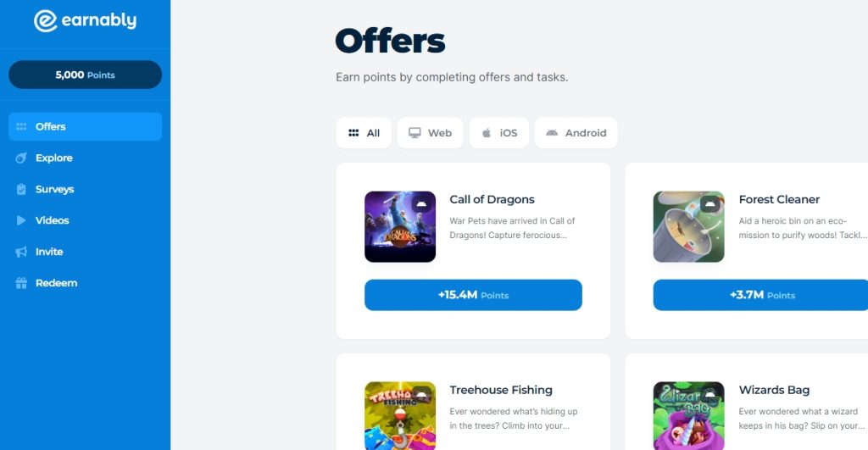Viewport: 868px width, 450px height.
Task: Filter offers by Web
Action: coord(430,133)
